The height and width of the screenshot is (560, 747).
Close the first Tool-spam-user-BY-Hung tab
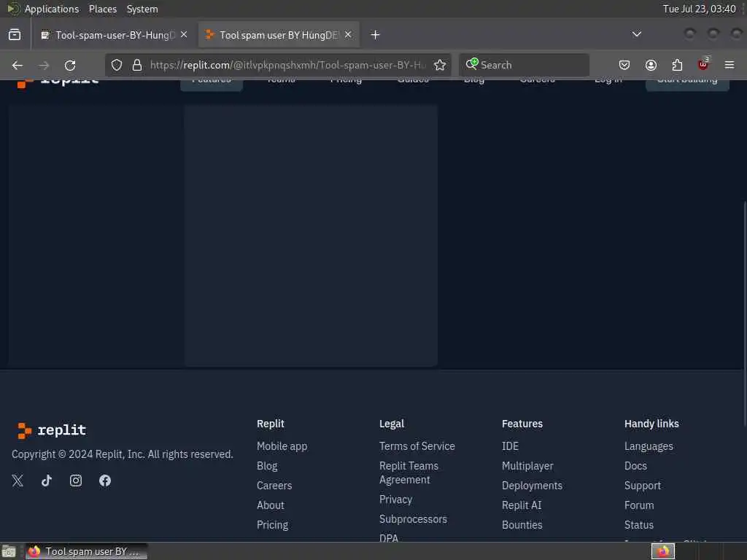pos(184,35)
